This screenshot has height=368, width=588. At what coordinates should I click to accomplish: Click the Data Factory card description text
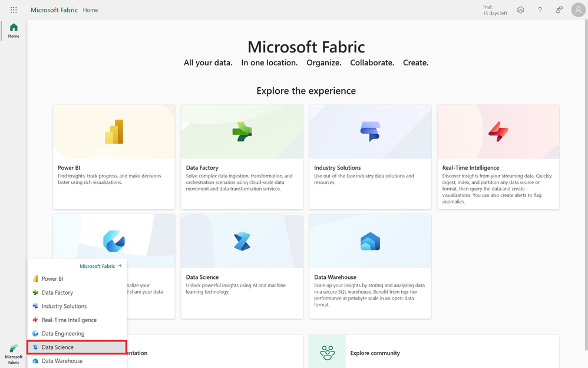[239, 182]
